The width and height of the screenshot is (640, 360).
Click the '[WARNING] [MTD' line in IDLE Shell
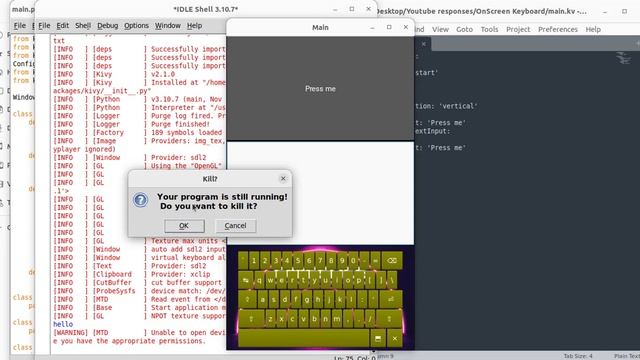click(139, 333)
